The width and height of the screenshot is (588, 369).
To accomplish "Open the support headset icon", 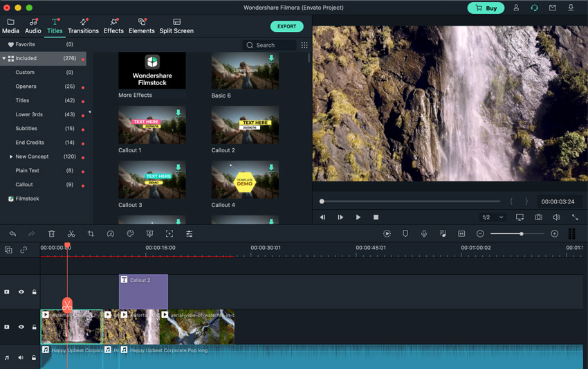I will point(534,8).
